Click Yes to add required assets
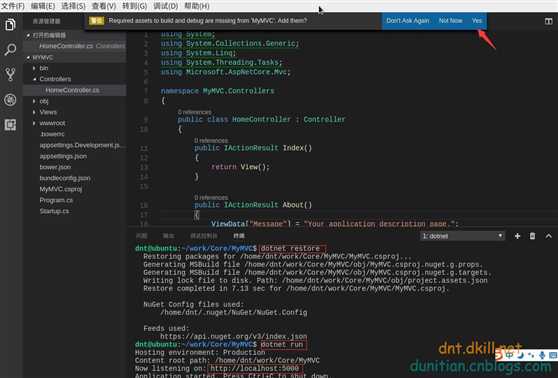558x378 pixels. click(x=477, y=21)
